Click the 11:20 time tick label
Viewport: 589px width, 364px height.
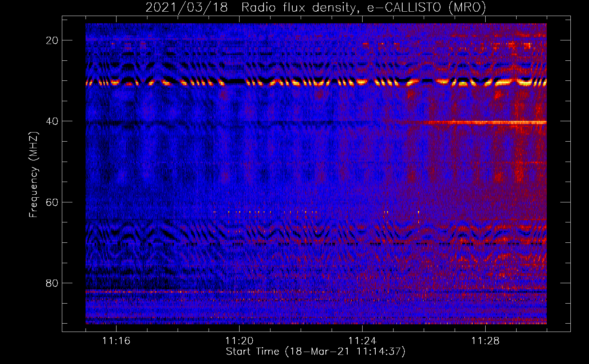[239, 341]
